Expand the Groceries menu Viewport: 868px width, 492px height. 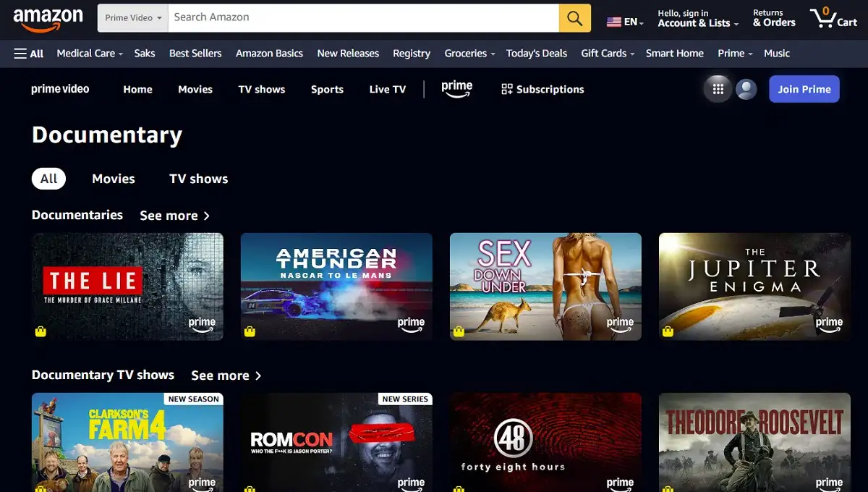point(469,54)
